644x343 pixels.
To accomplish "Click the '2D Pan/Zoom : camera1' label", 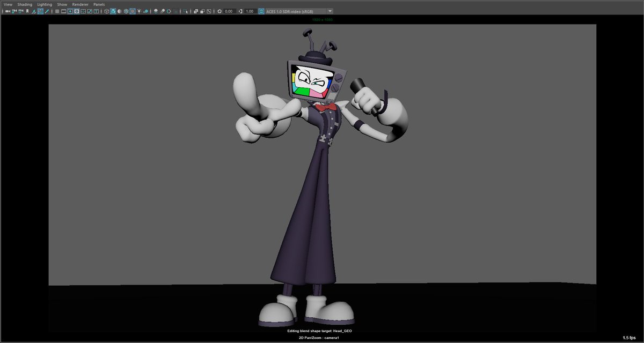I will click(319, 338).
